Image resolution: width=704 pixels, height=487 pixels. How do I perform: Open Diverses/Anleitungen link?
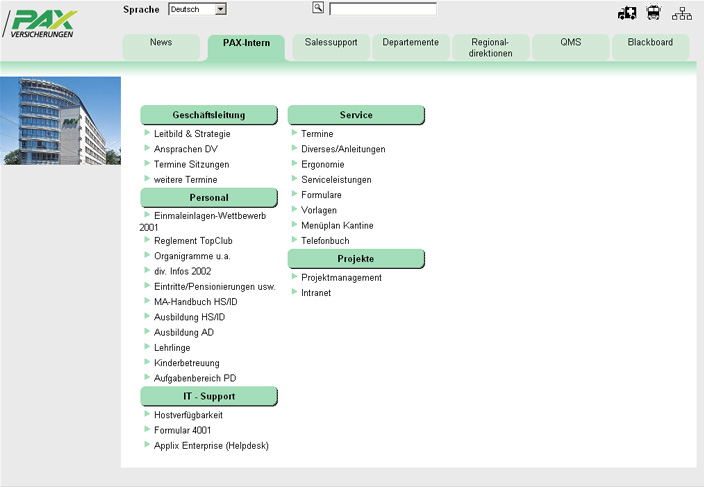tap(343, 149)
